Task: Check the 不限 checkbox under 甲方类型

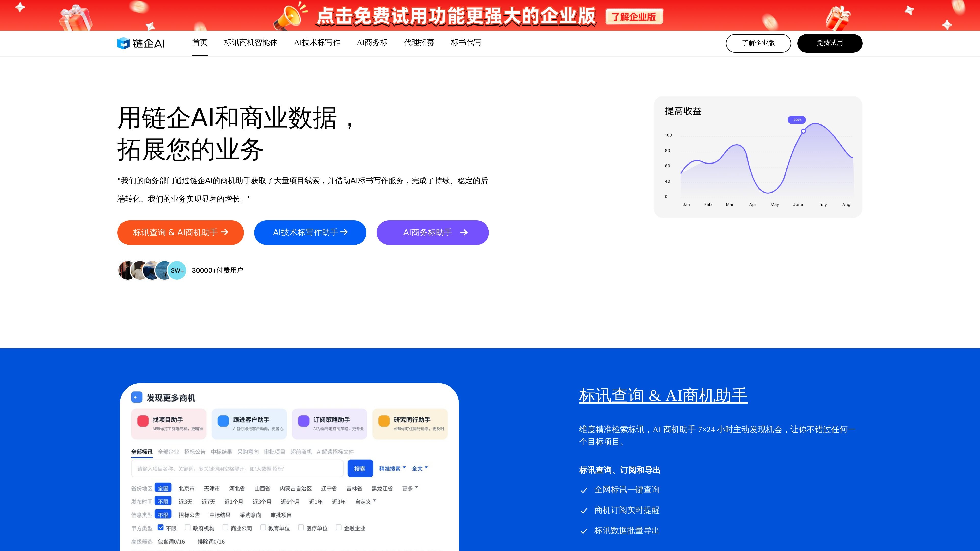Action: [x=161, y=528]
